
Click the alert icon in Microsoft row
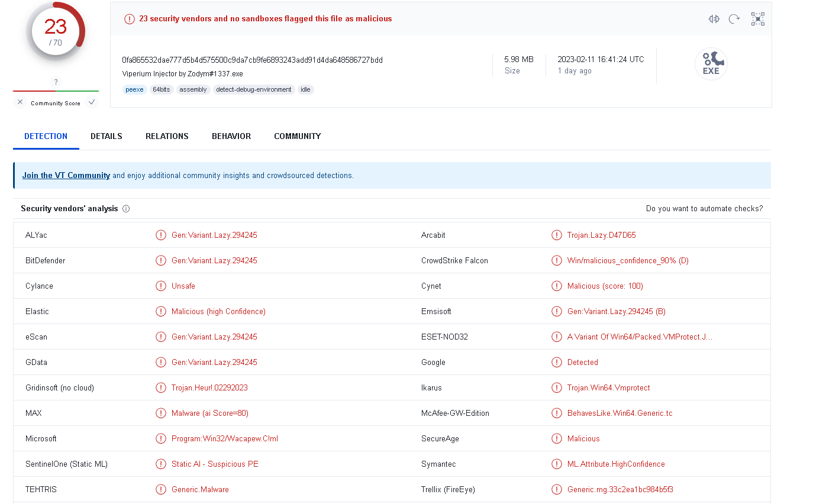click(x=161, y=438)
